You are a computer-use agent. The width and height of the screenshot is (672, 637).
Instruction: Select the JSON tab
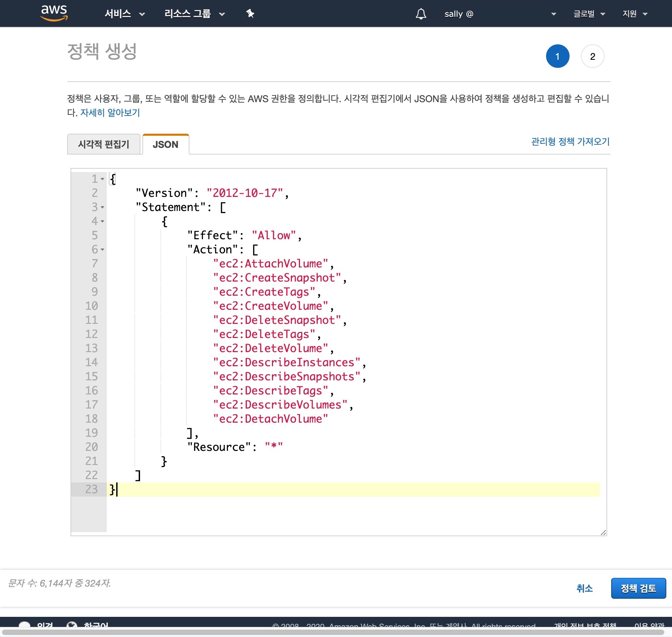coord(165,144)
